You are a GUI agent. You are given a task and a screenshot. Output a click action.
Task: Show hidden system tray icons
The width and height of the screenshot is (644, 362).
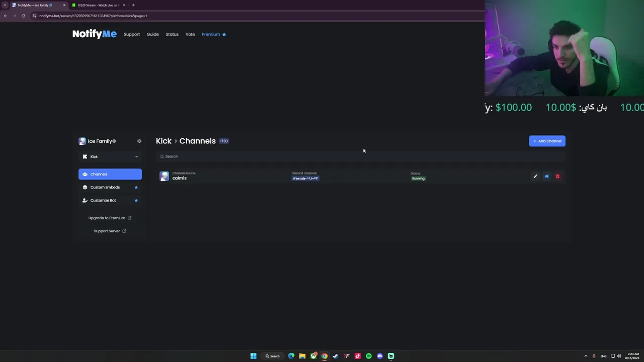click(x=586, y=356)
